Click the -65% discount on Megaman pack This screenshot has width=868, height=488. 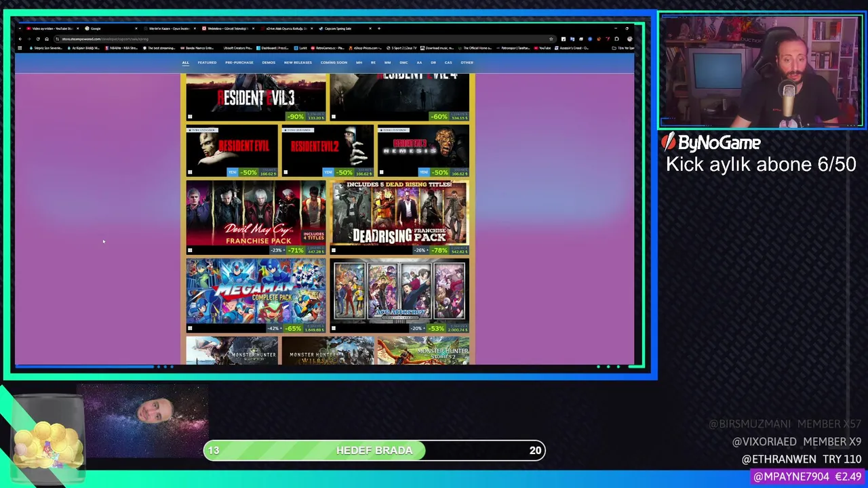pyautogui.click(x=293, y=328)
